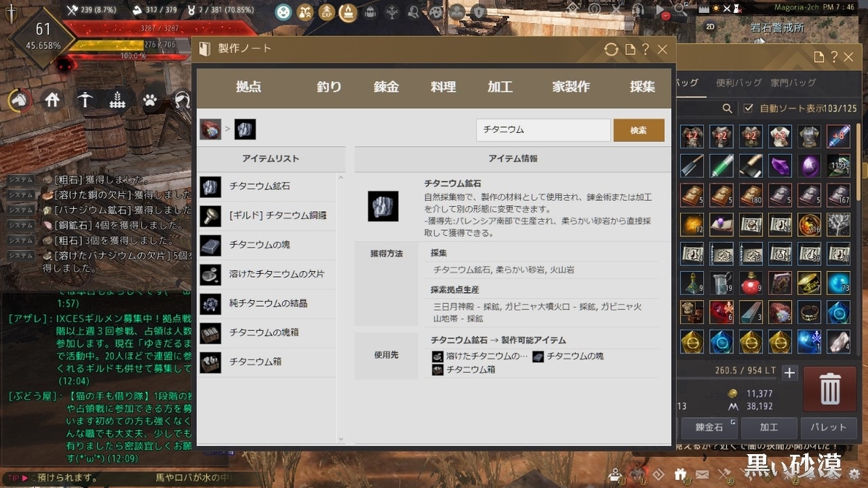Click the level 61 character badge
868x488 pixels.
43,38
